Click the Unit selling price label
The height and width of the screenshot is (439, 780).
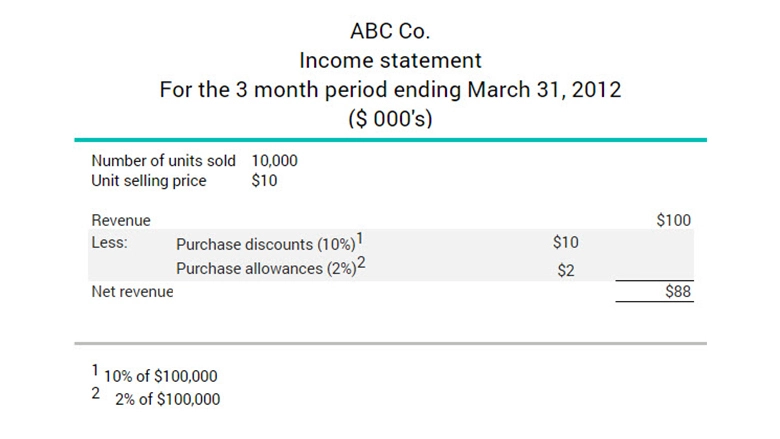click(149, 181)
